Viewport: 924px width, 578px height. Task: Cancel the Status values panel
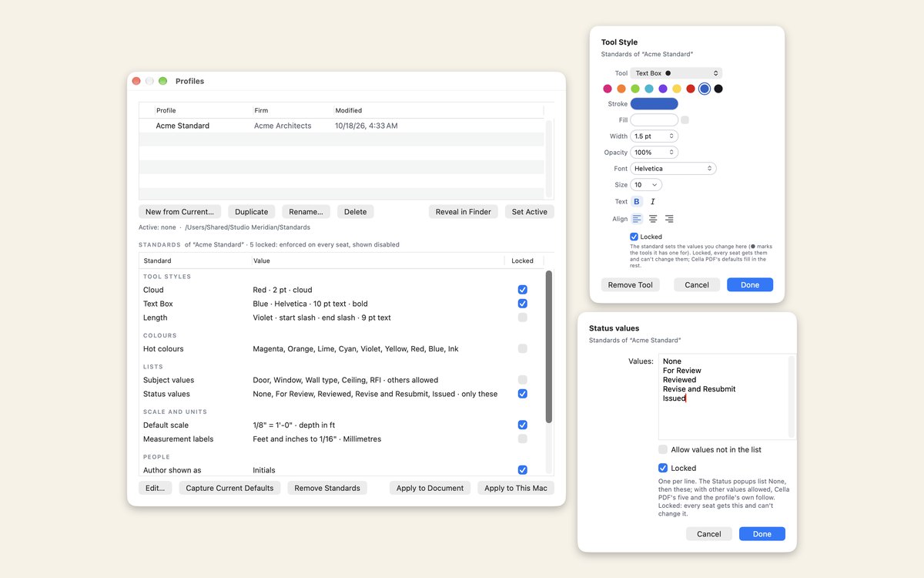tap(709, 534)
